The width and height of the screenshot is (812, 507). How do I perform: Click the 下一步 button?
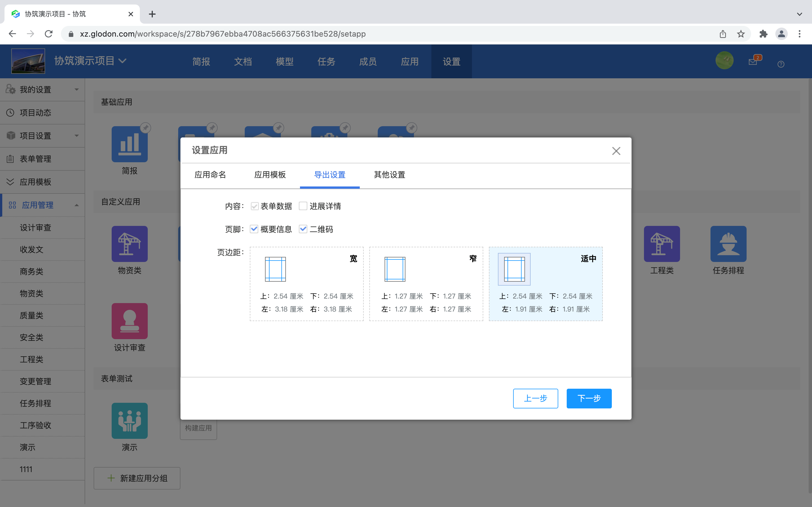click(x=589, y=398)
